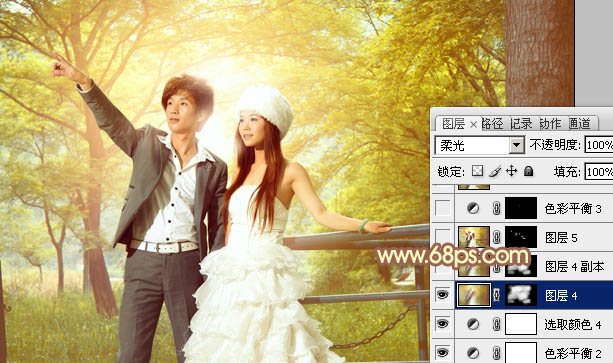613x363 pixels.
Task: Close the 图层 tab with its X
Action: (473, 125)
